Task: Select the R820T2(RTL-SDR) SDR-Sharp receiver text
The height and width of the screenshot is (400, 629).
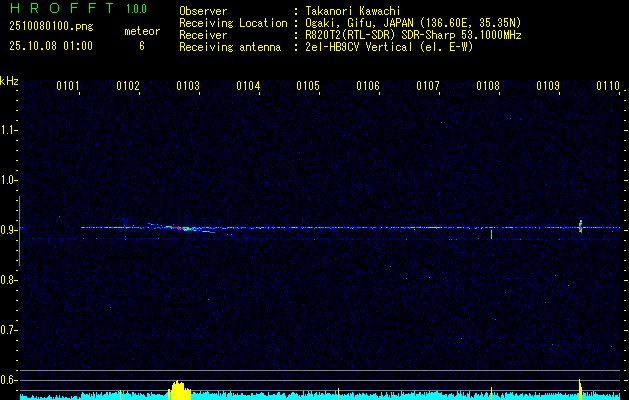Action: pyautogui.click(x=413, y=35)
